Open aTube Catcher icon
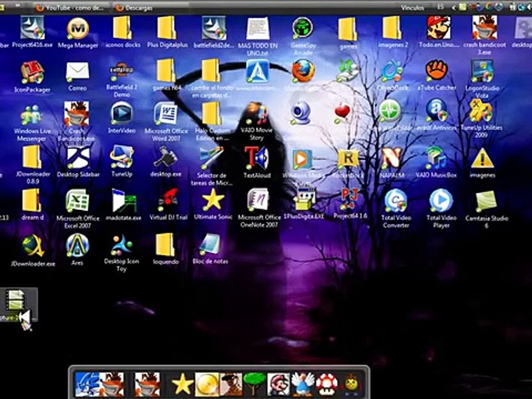The width and height of the screenshot is (532, 399). (437, 70)
